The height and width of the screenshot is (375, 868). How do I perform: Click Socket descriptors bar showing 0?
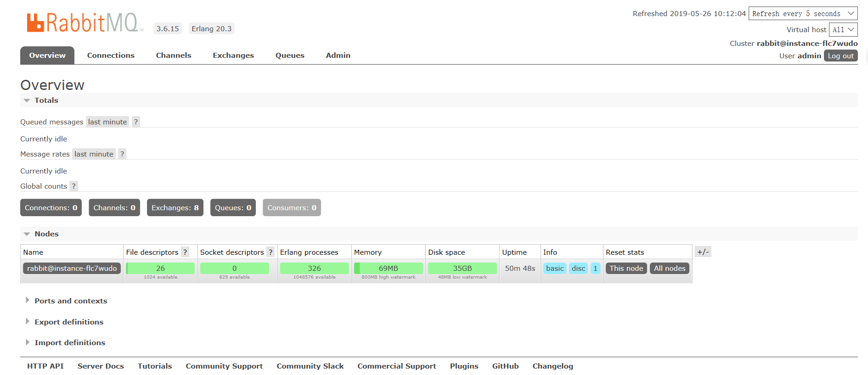coord(234,268)
